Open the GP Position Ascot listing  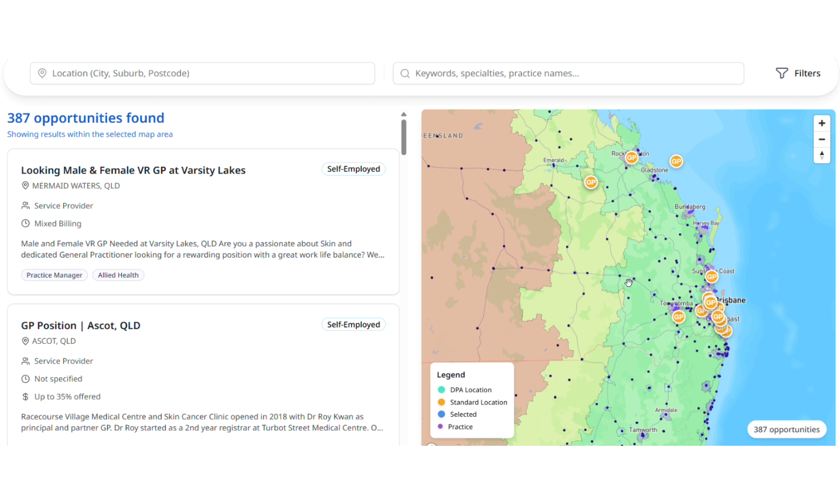[x=81, y=325]
